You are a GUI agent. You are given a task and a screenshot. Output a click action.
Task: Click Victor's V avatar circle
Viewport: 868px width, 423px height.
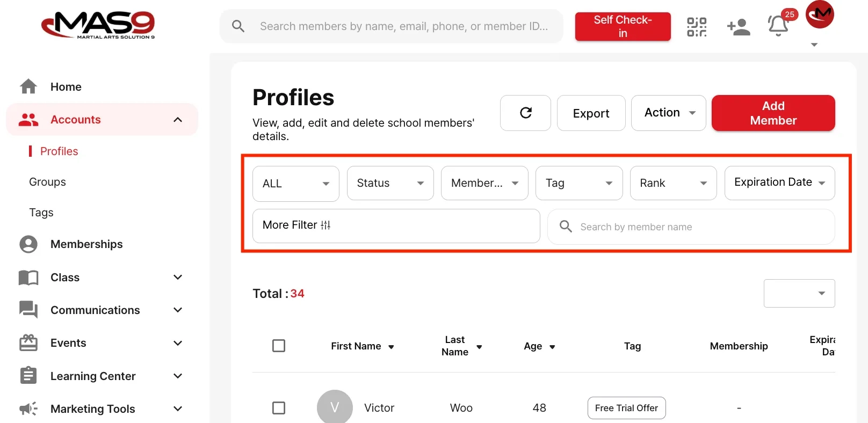point(335,407)
